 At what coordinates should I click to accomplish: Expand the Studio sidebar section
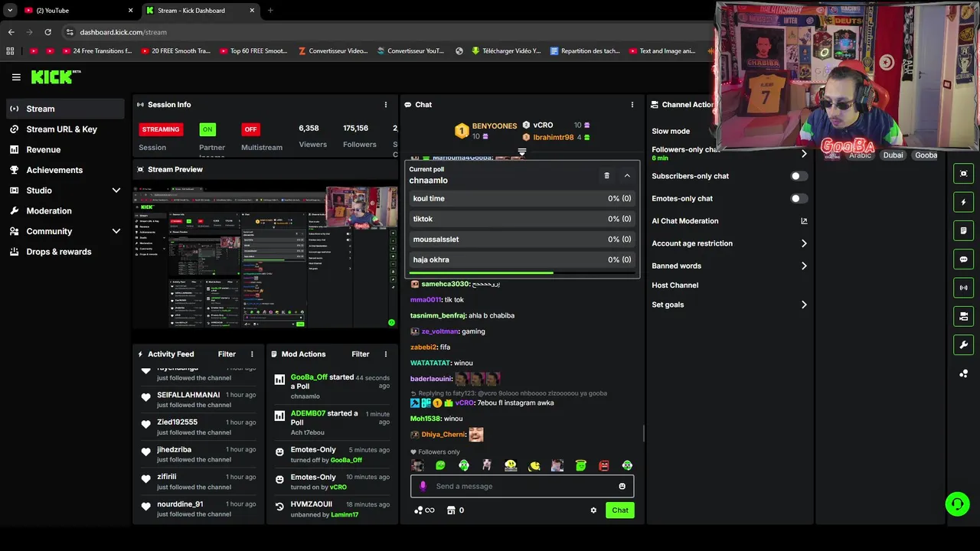[116, 191]
